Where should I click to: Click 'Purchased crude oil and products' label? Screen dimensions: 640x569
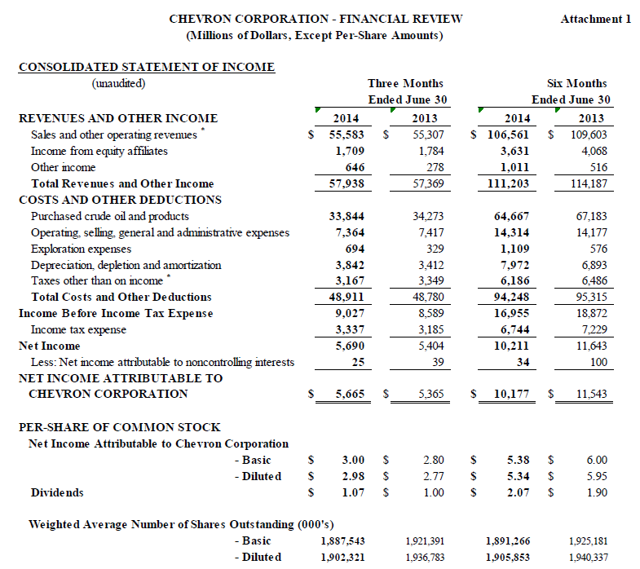coord(110,216)
